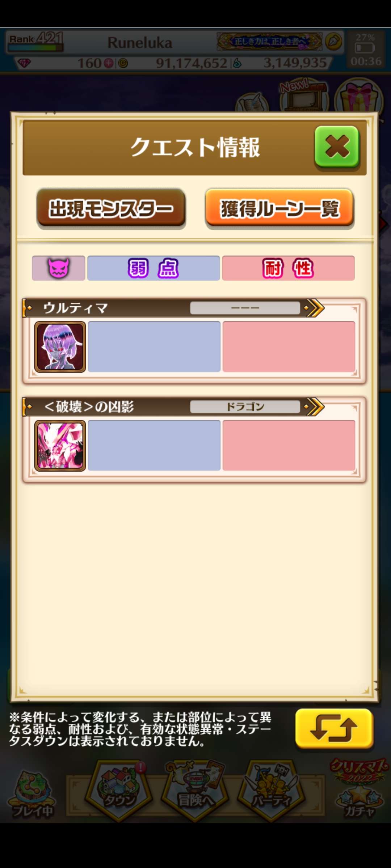Screen dimensions: 391x868
Task: Click the purple demon face column icon
Action: pyautogui.click(x=58, y=268)
